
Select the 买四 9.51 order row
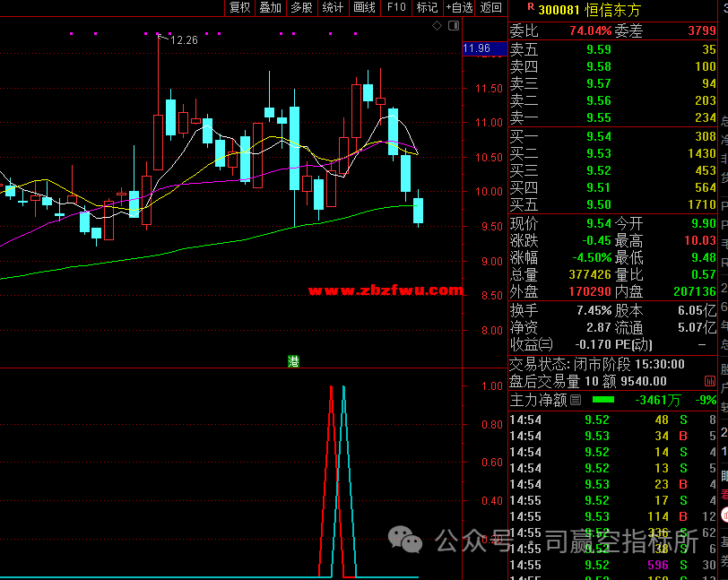tap(613, 187)
